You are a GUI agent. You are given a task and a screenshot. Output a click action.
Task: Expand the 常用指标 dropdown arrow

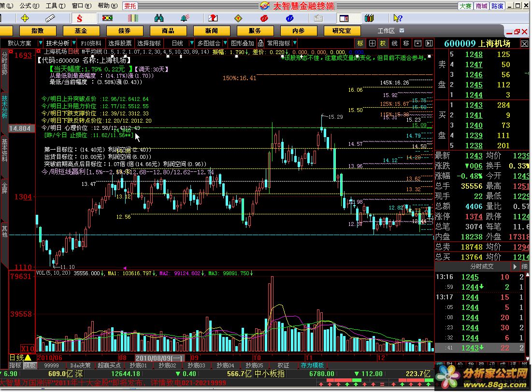point(294,43)
